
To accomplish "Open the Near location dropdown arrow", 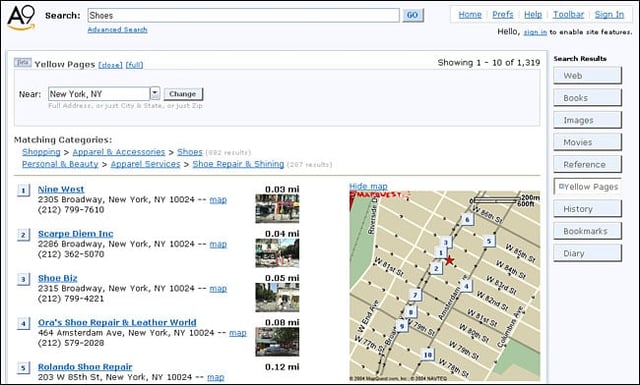I will pyautogui.click(x=155, y=93).
